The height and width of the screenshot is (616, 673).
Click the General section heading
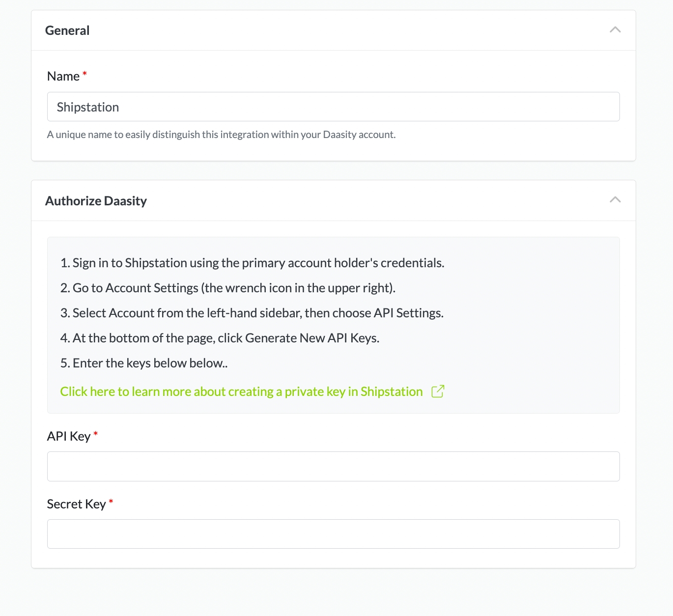(67, 30)
